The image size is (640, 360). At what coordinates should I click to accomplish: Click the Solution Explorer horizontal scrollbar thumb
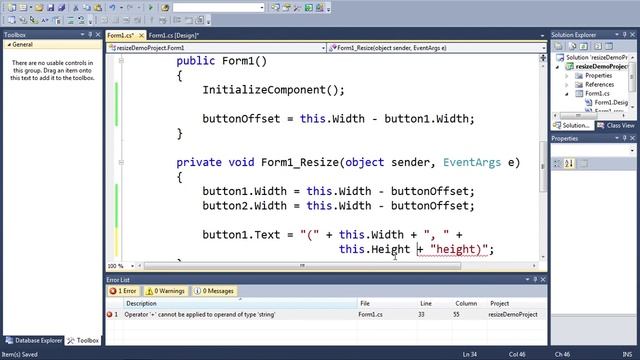pyautogui.click(x=578, y=116)
